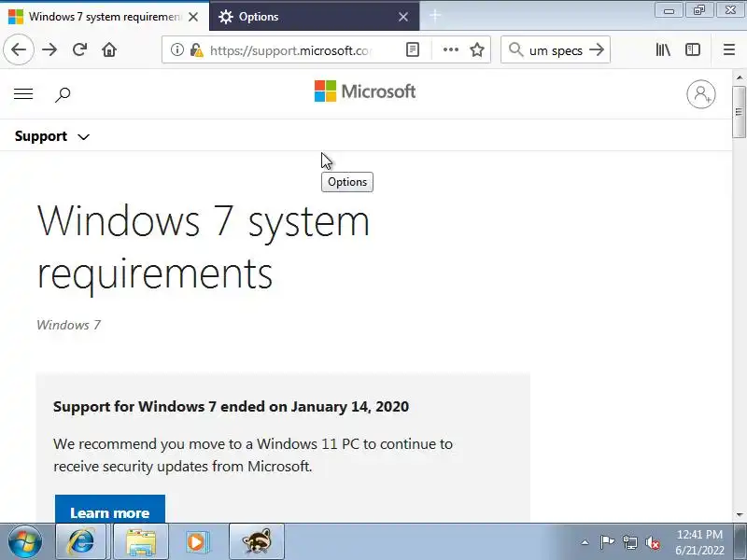The height and width of the screenshot is (560, 747).
Task: Reload the current page
Action: coord(79,49)
